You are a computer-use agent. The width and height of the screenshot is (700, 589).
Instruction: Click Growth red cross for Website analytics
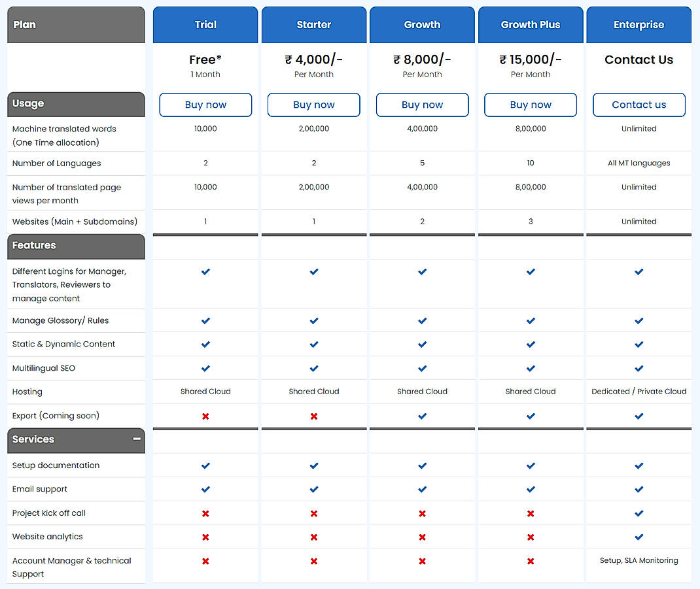423,537
